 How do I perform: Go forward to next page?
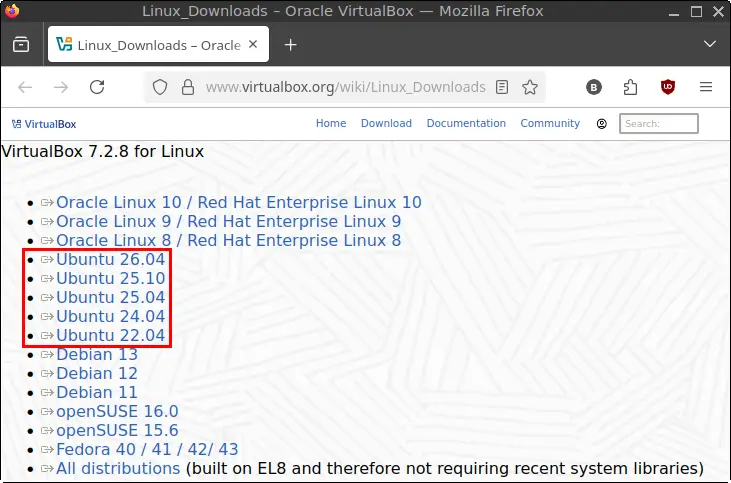61,87
